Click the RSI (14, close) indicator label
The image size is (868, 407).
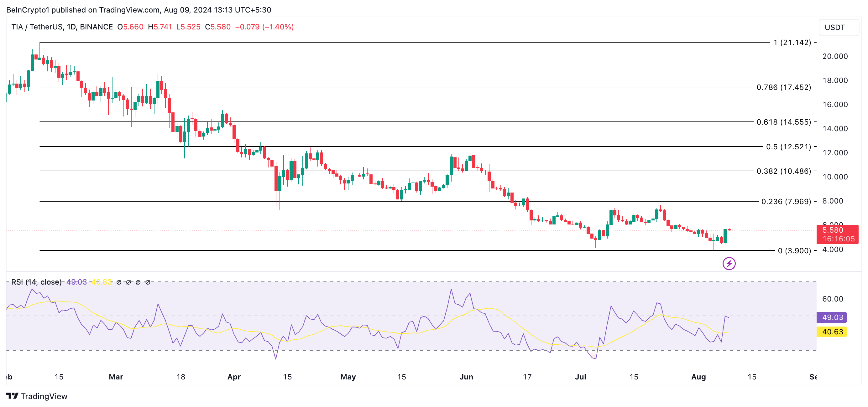click(36, 282)
